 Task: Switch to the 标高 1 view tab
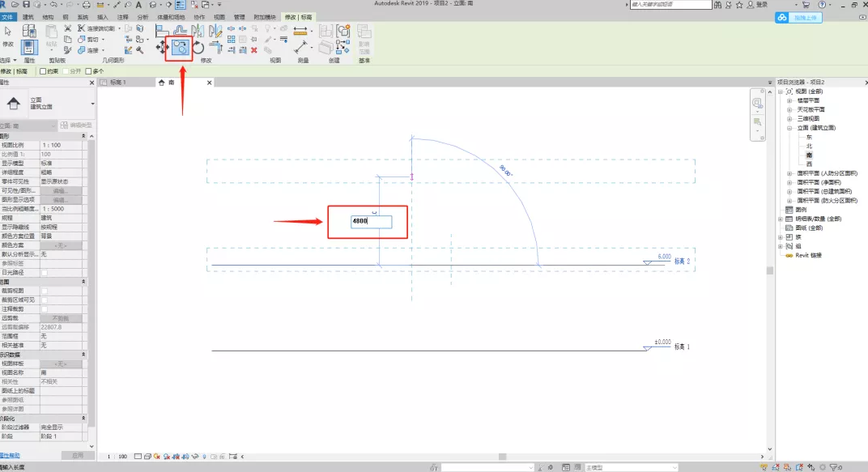point(118,83)
